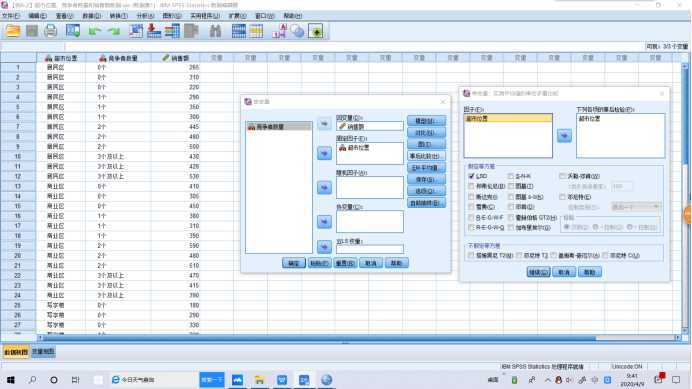Open the Windows Start menu
Viewport: 692px width, 389px height.
(11, 379)
